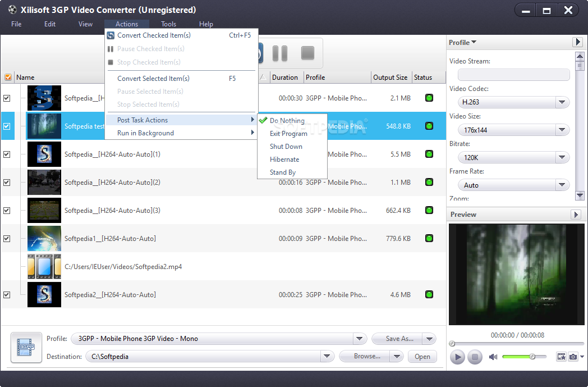Uncheck Softpedia__[H264-Auto-Auto](1) checkbox

[x=7, y=154]
